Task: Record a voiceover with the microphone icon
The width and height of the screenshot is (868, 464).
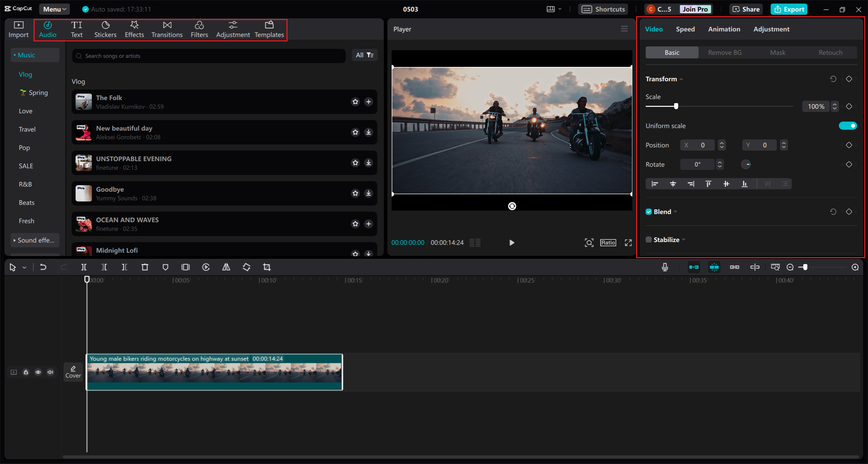Action: coord(665,267)
